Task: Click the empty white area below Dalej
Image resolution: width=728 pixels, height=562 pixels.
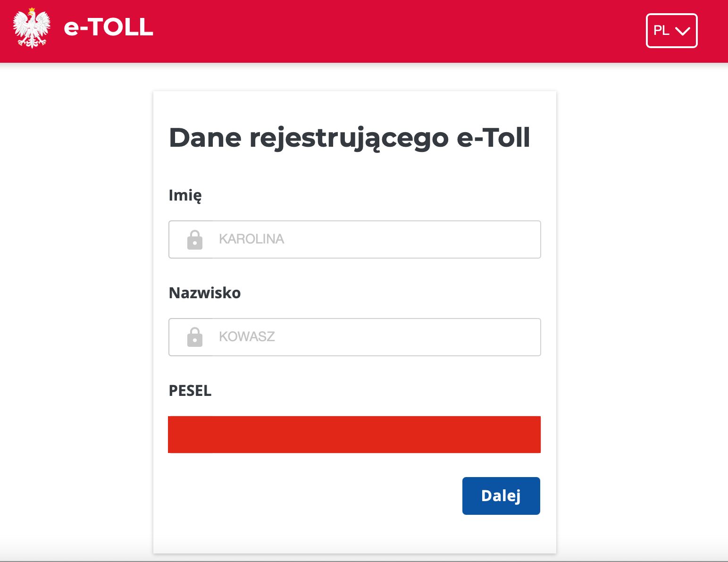Action: (355, 534)
